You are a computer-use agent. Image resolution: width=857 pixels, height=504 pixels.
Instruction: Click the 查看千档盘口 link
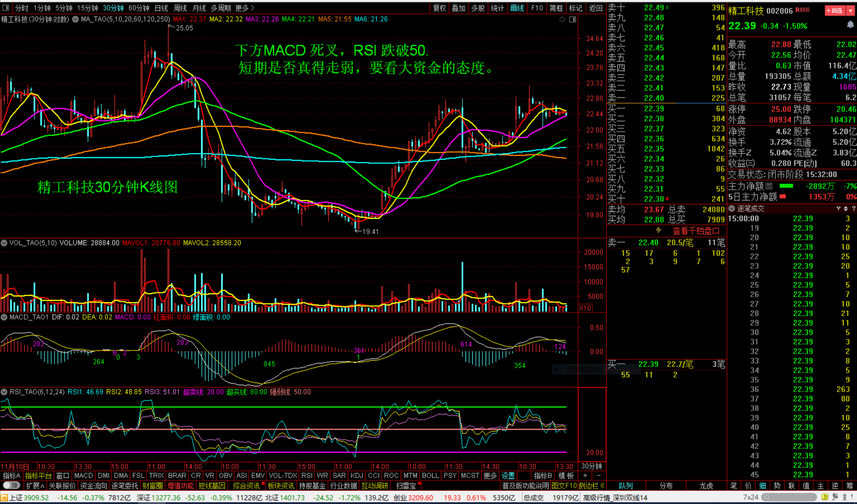pos(695,230)
